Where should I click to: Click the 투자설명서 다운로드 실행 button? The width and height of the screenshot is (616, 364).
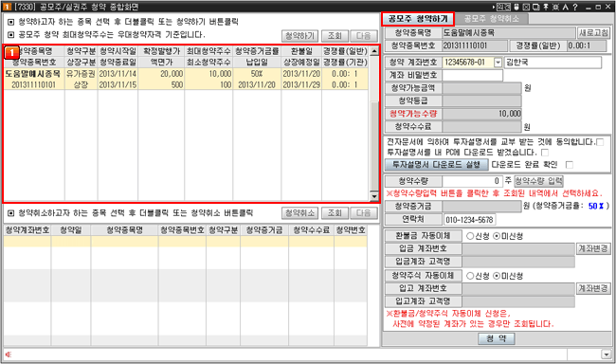click(x=436, y=164)
